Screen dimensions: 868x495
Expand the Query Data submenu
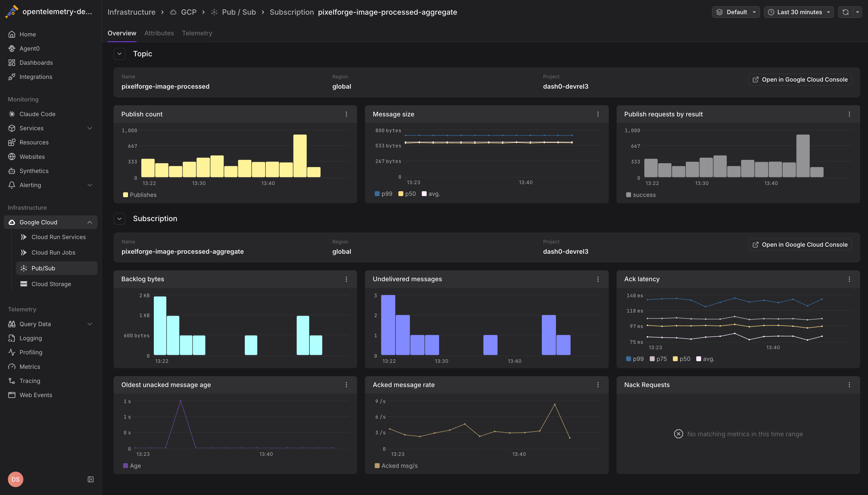tap(90, 324)
